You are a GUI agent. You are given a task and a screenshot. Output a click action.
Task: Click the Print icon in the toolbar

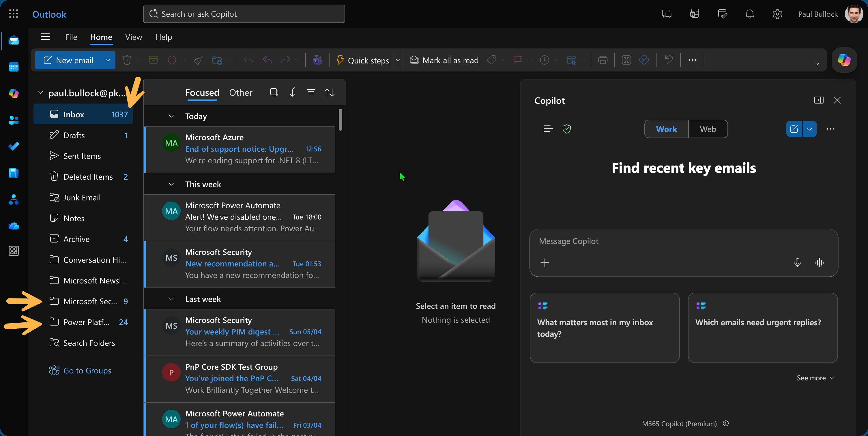[x=603, y=60]
